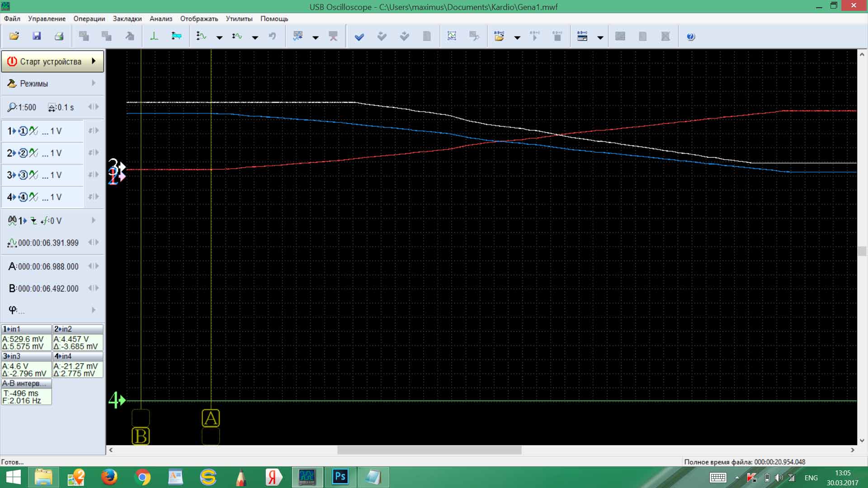Select cursor A label below the graph
868x488 pixels.
pos(211,418)
